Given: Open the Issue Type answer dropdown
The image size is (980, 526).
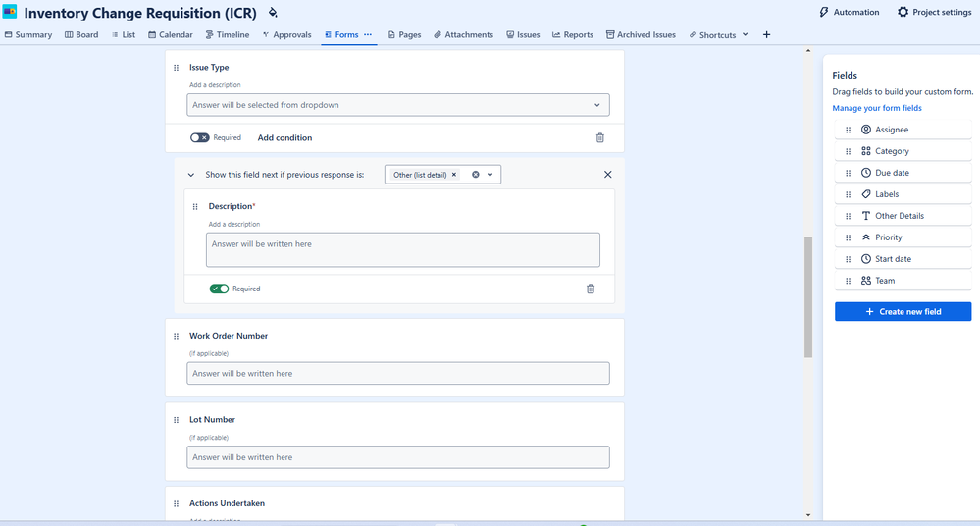Looking at the screenshot, I should pyautogui.click(x=398, y=105).
